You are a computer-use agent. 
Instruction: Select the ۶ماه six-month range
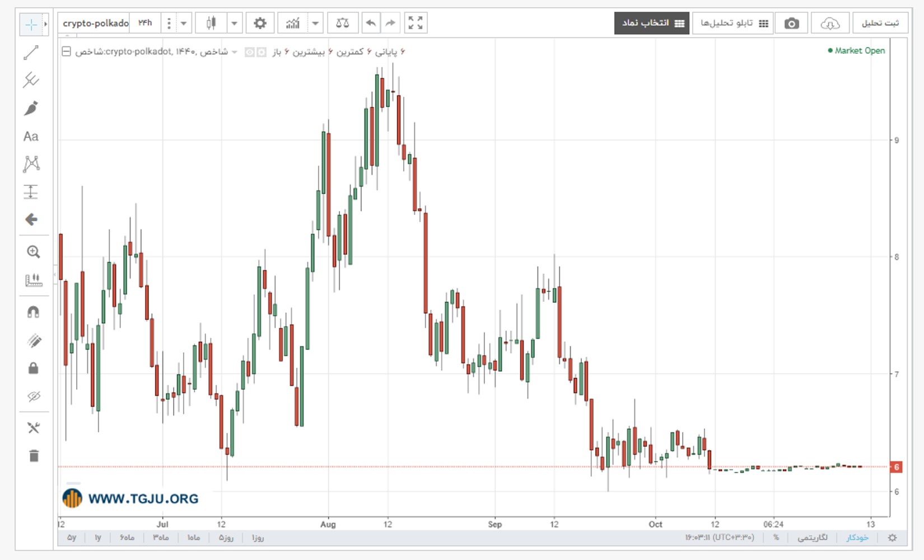click(127, 538)
